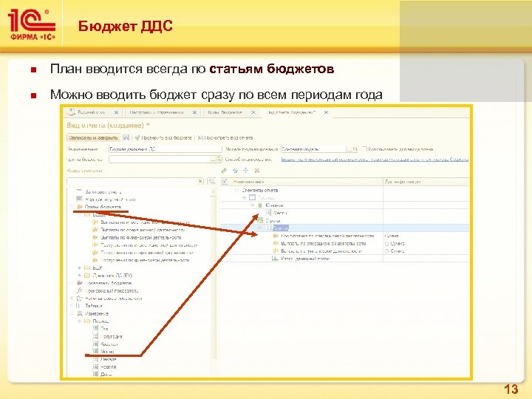Viewport: 532px width, 399px height.
Task: Collapse the 'Колонки' node in report tree
Action: point(252,205)
